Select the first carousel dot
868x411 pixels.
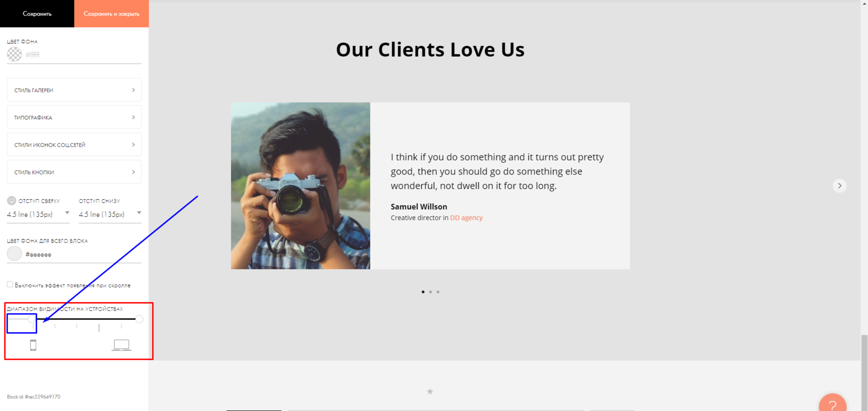[423, 292]
